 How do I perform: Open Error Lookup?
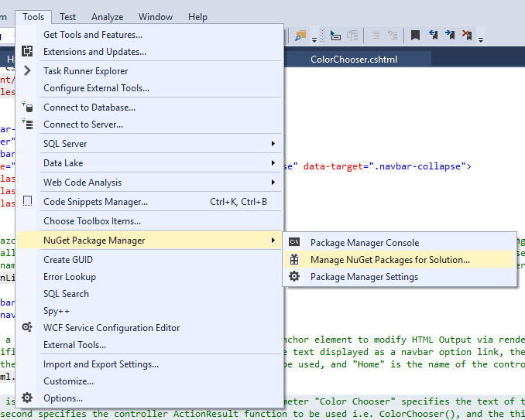(x=149, y=277)
